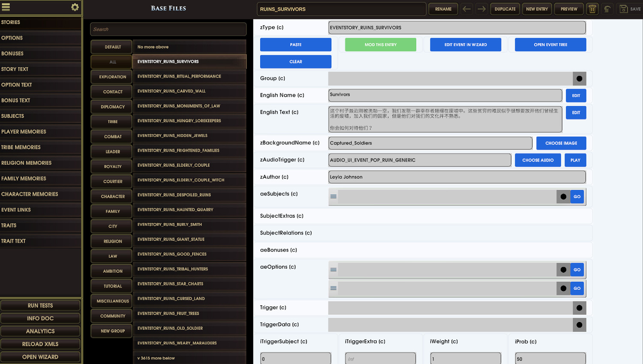Click the Search input field
Viewport: 643px width, 364px height.
click(x=168, y=30)
